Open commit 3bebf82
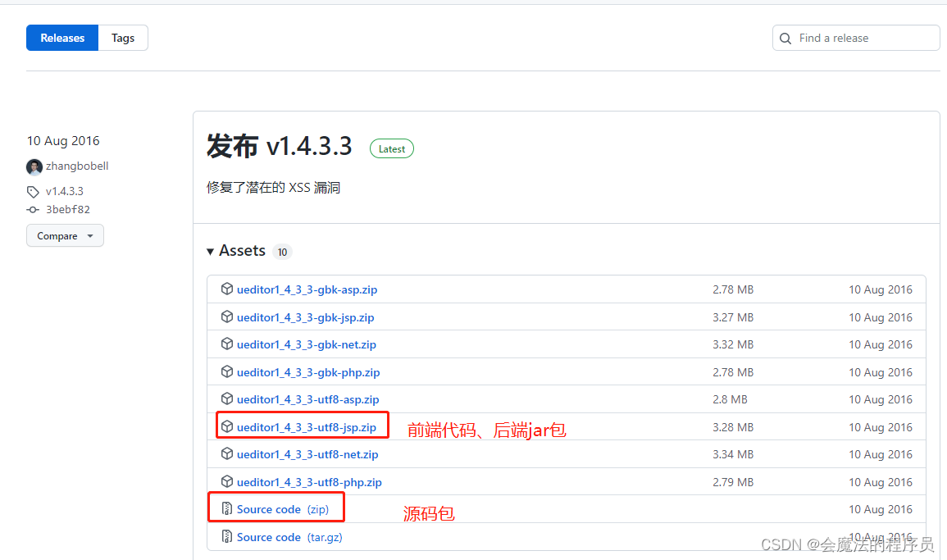The width and height of the screenshot is (947, 560). (x=68, y=210)
